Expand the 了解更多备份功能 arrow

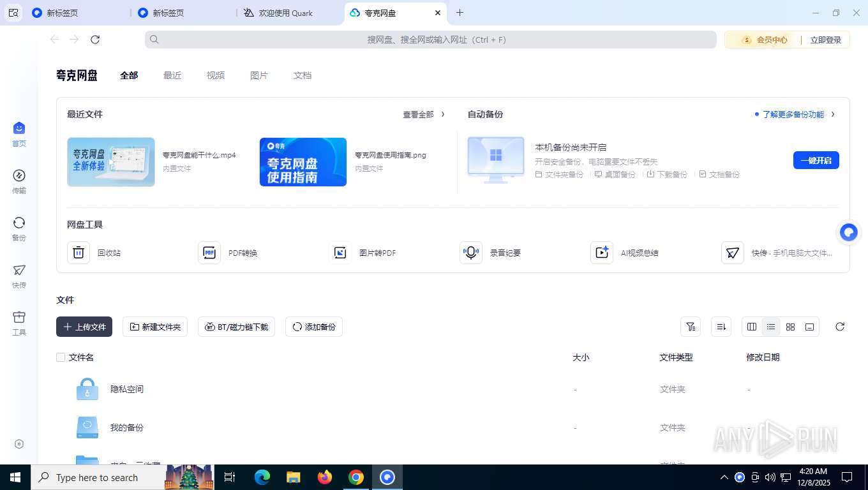tap(833, 114)
